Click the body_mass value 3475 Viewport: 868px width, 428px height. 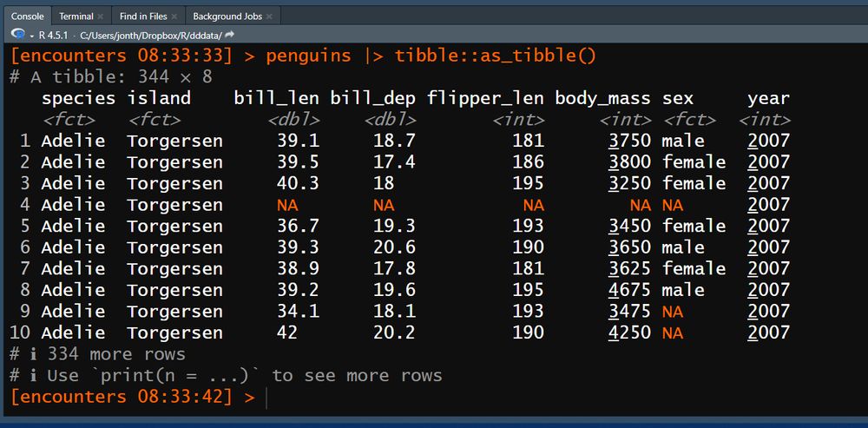(629, 311)
